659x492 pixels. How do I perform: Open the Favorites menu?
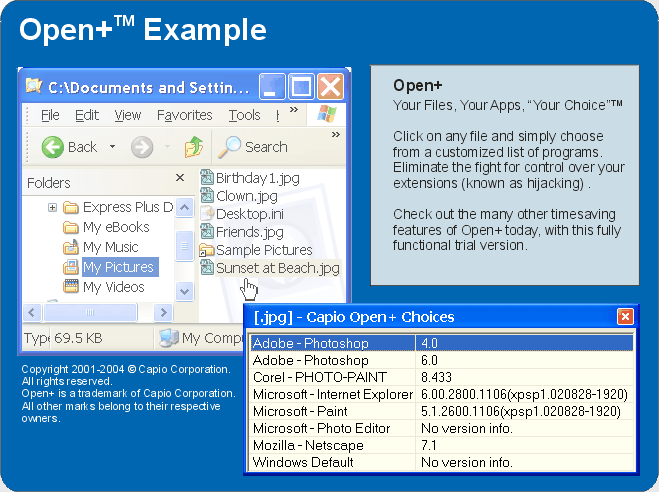coord(185,115)
